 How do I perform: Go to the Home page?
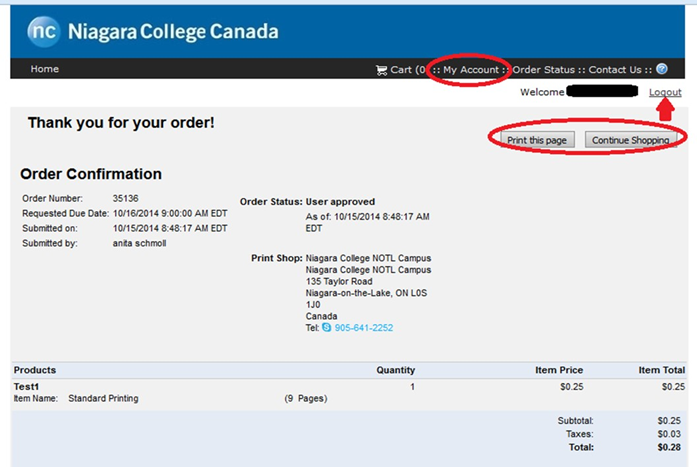(45, 69)
